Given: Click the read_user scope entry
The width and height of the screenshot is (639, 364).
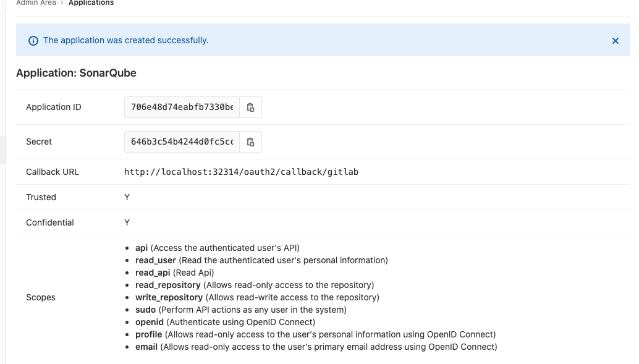Looking at the screenshot, I should (x=155, y=260).
